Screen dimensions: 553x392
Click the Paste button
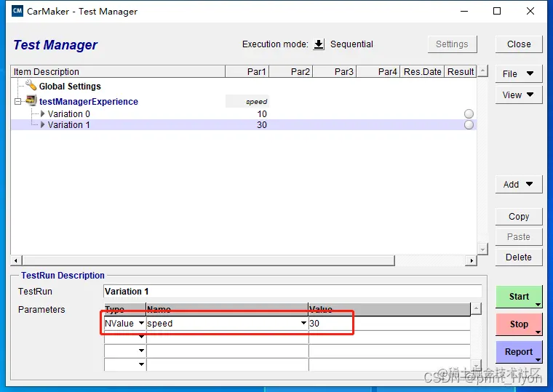(x=518, y=237)
